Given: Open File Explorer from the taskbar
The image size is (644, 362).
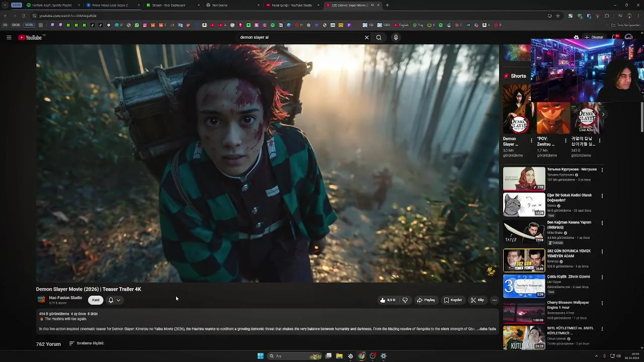Looking at the screenshot, I should click(340, 356).
